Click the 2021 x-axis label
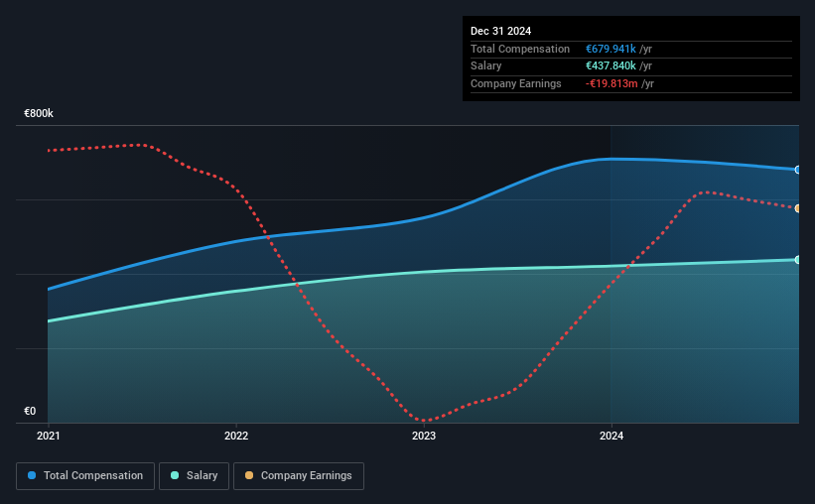 (x=49, y=436)
